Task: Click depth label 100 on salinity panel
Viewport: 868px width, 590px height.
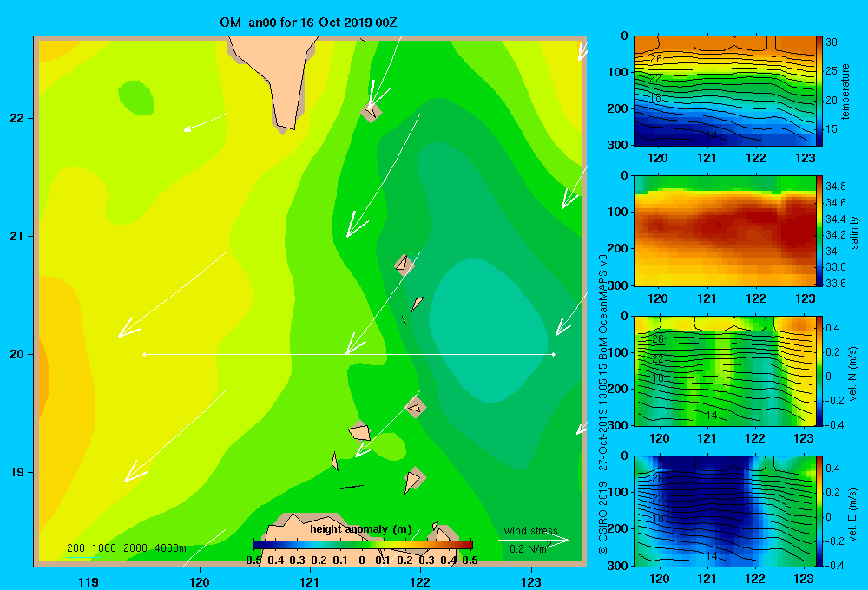Action: pos(617,212)
